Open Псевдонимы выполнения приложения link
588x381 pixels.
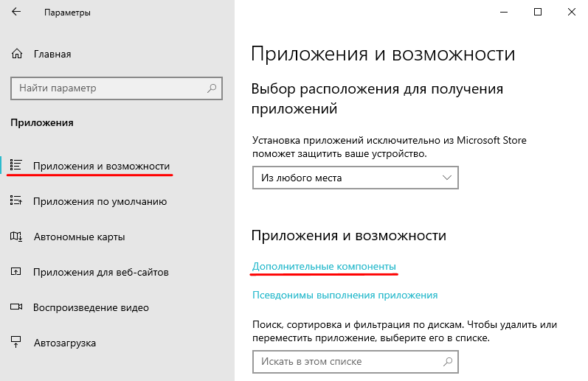pyautogui.click(x=345, y=295)
